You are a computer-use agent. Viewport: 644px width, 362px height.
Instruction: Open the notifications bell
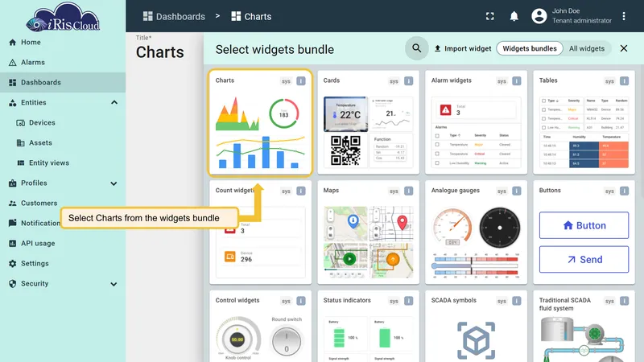point(514,16)
